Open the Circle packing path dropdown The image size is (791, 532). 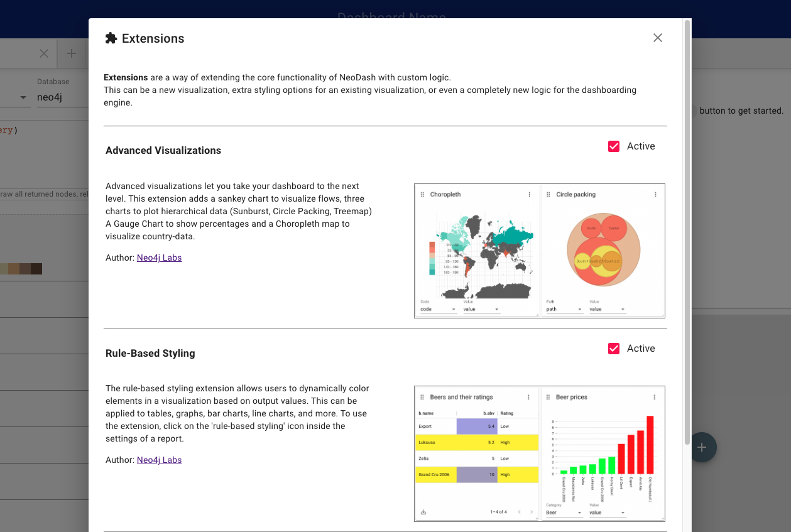[564, 309]
